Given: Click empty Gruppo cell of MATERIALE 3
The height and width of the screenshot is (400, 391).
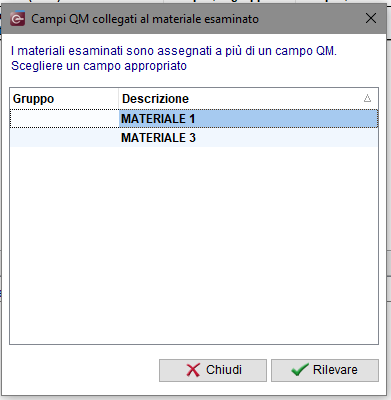Looking at the screenshot, I should coord(64,138).
